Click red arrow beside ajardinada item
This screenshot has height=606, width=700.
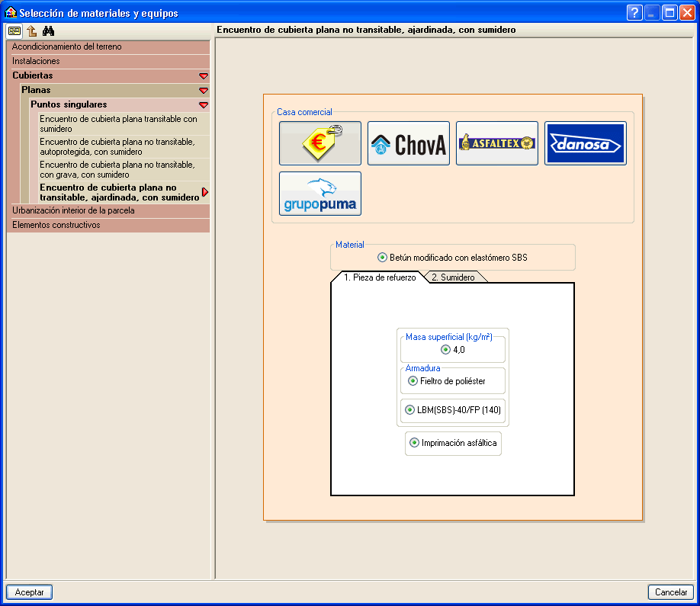(x=205, y=192)
